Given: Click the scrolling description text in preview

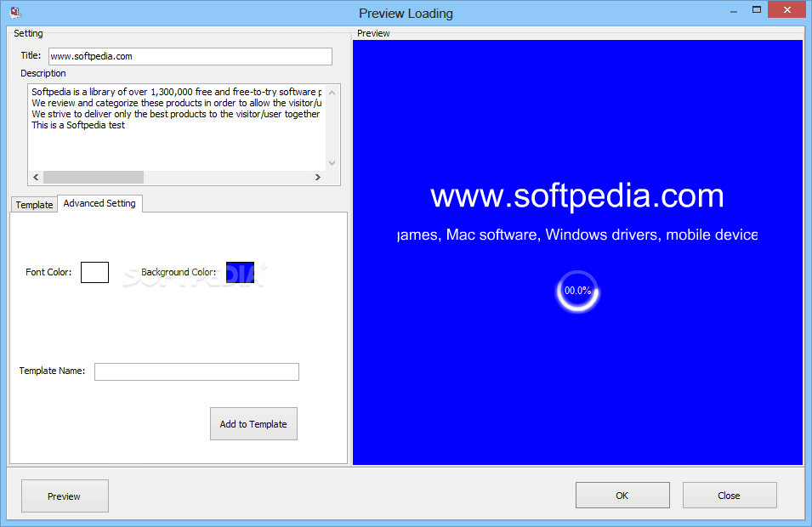Looking at the screenshot, I should click(577, 235).
